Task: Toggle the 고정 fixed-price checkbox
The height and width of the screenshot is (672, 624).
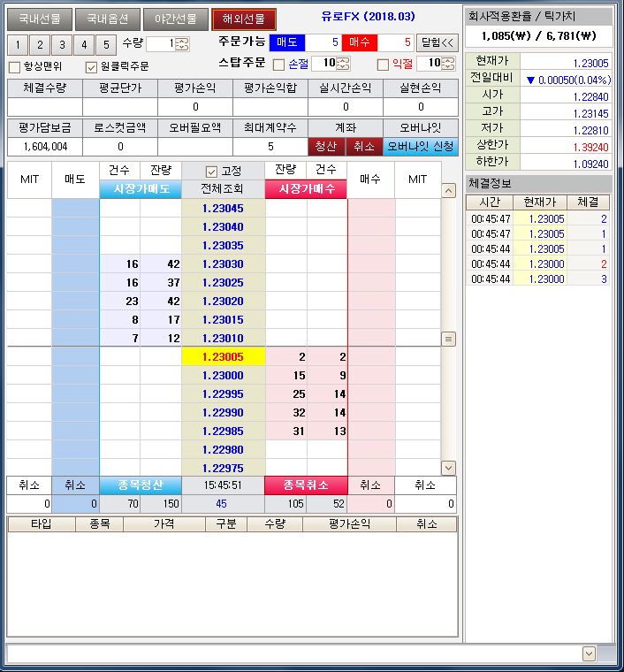Action: (x=211, y=172)
